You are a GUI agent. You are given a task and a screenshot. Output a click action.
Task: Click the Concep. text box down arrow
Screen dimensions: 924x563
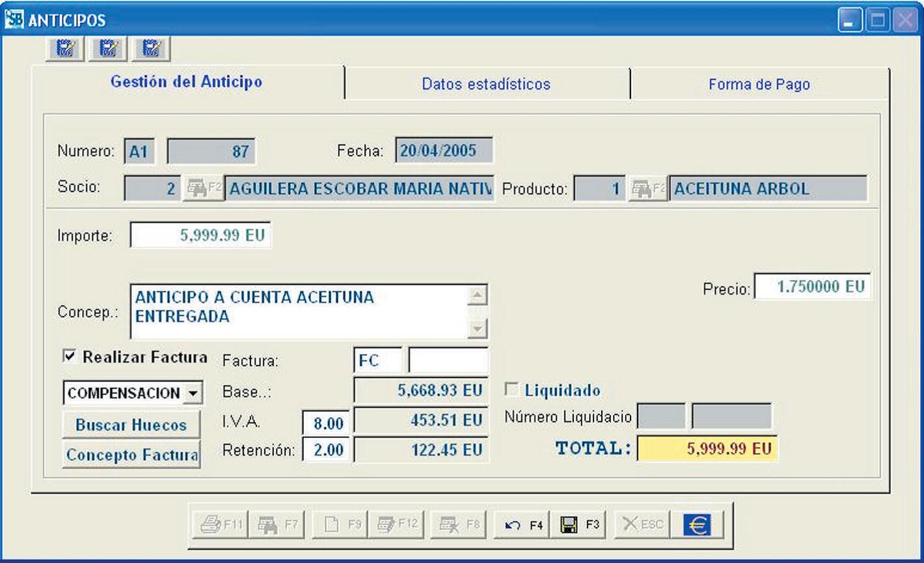(x=478, y=329)
